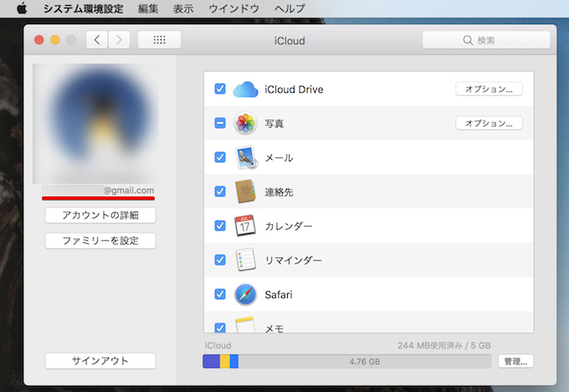Screen dimensions: 569x392
Task: Toggle the メール checkbox
Action: tap(220, 157)
